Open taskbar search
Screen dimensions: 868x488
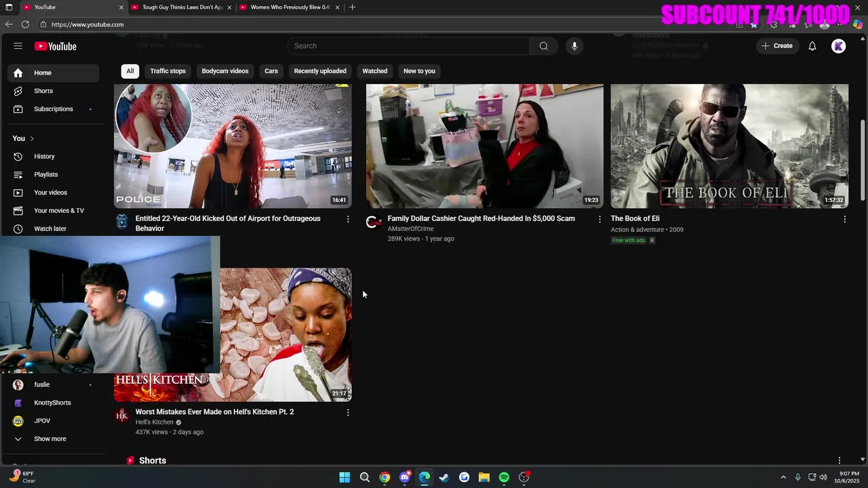tap(365, 477)
